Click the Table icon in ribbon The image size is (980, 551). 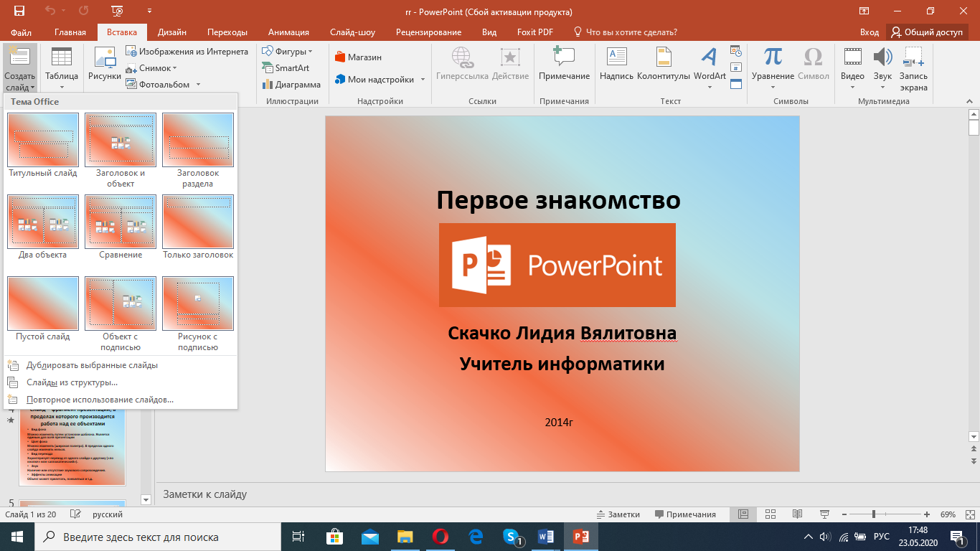click(62, 57)
